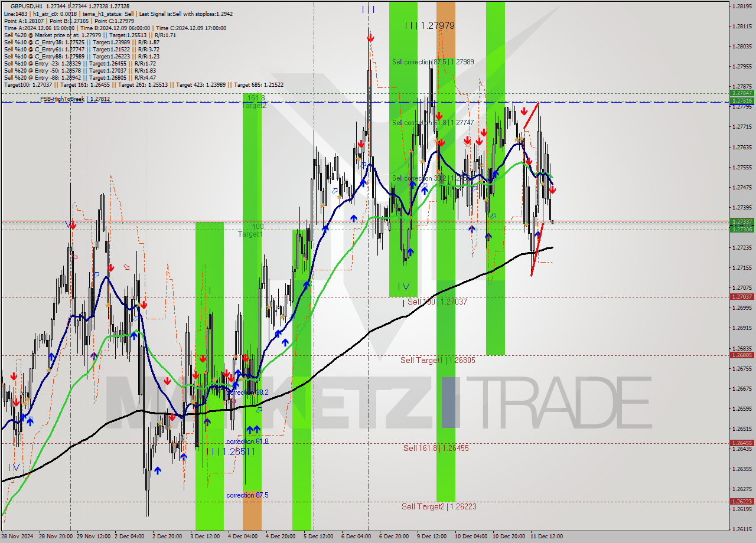756x543 pixels.
Task: Click the green 1.27847 price tag
Action: coord(742,93)
